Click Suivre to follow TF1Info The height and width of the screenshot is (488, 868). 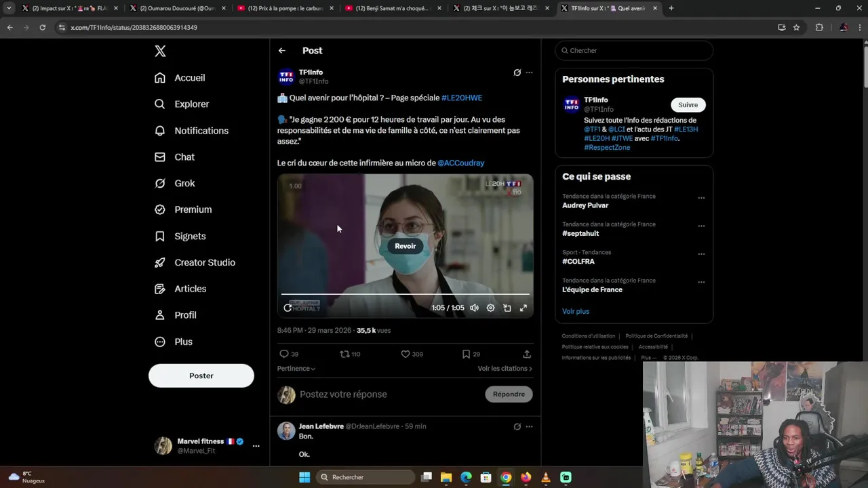pos(688,105)
